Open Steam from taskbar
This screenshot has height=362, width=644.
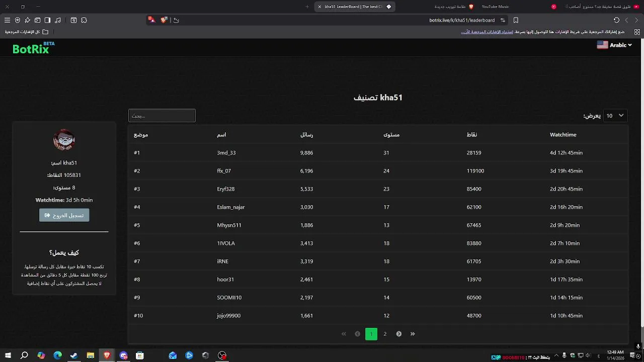74,355
